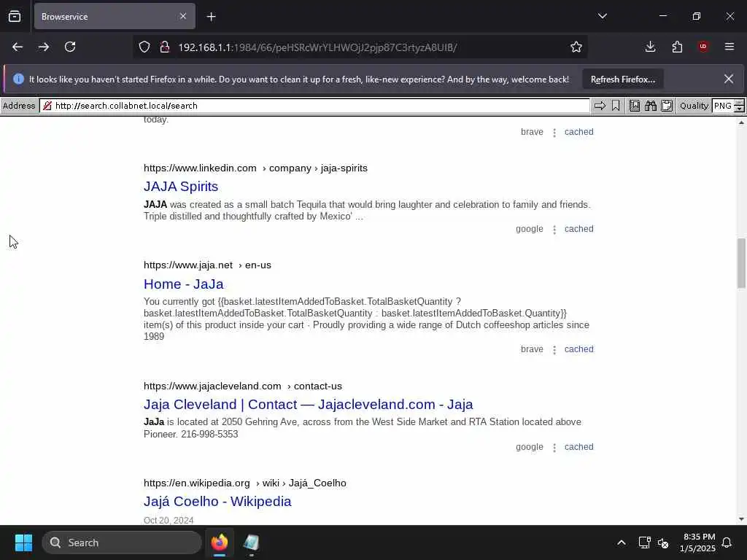The width and height of the screenshot is (747, 560).
Task: Click the Refresh Firefox… button
Action: 623,79
